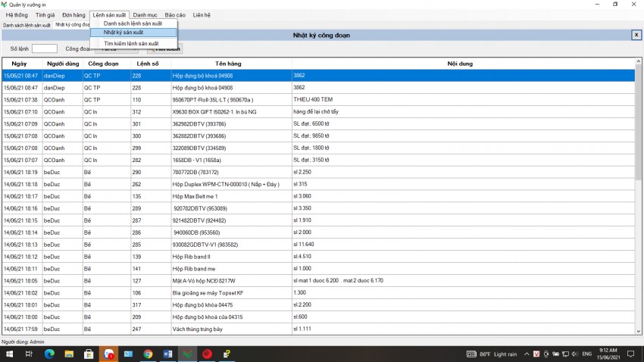Open Microsoft Store from the taskbar
This screenshot has height=362, width=644.
(x=89, y=354)
